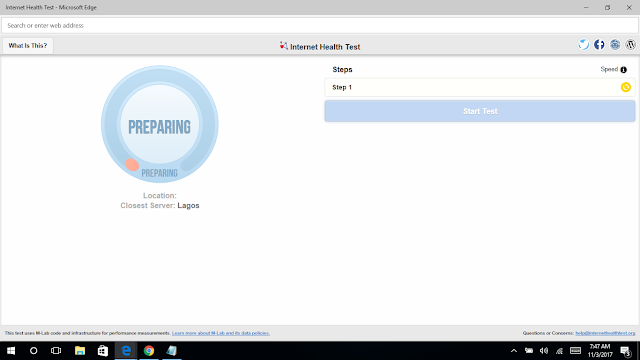Select the Step 1 row
This screenshot has height=360, width=640.
[x=480, y=87]
